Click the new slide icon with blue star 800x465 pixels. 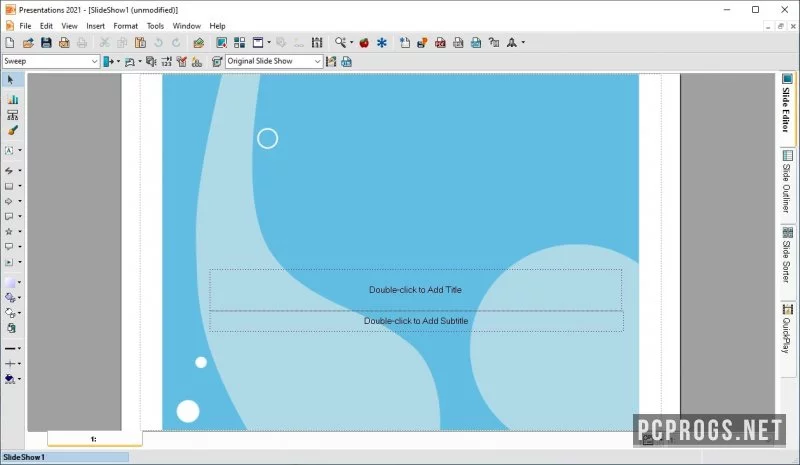point(405,43)
